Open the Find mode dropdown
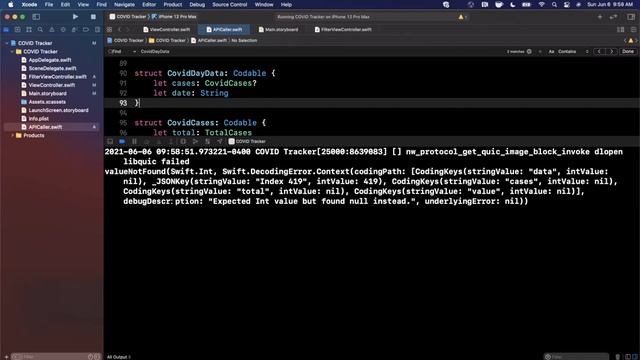This screenshot has width=640, height=360. 122,51
